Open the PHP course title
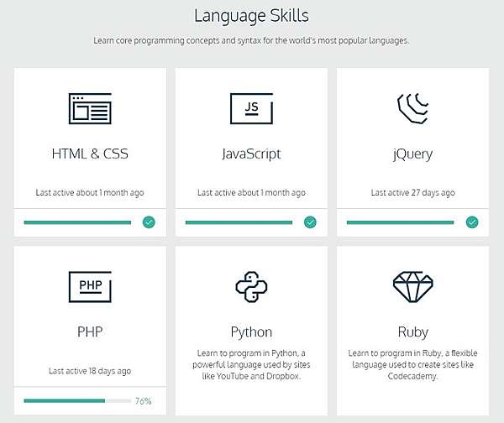504x423 pixels. tap(90, 332)
